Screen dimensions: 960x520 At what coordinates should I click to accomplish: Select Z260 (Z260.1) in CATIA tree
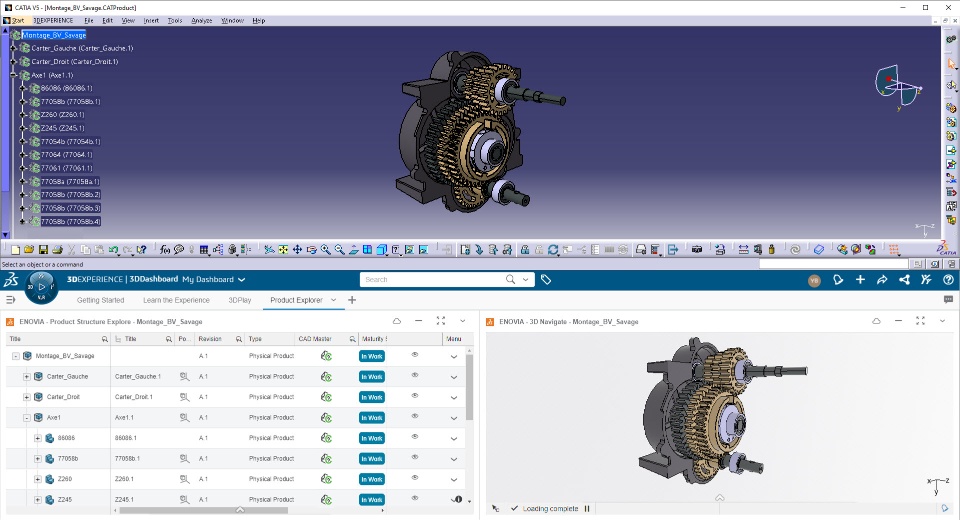(62, 115)
